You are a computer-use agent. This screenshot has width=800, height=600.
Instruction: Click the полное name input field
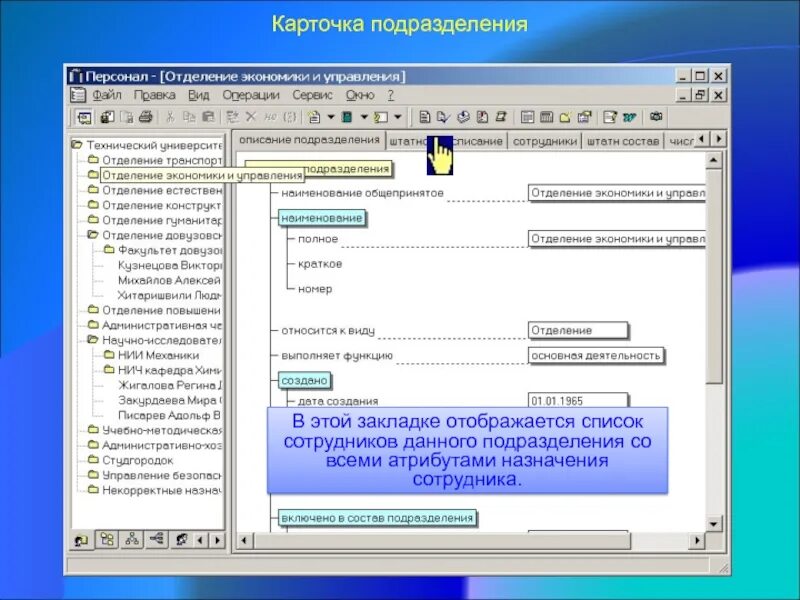[617, 239]
